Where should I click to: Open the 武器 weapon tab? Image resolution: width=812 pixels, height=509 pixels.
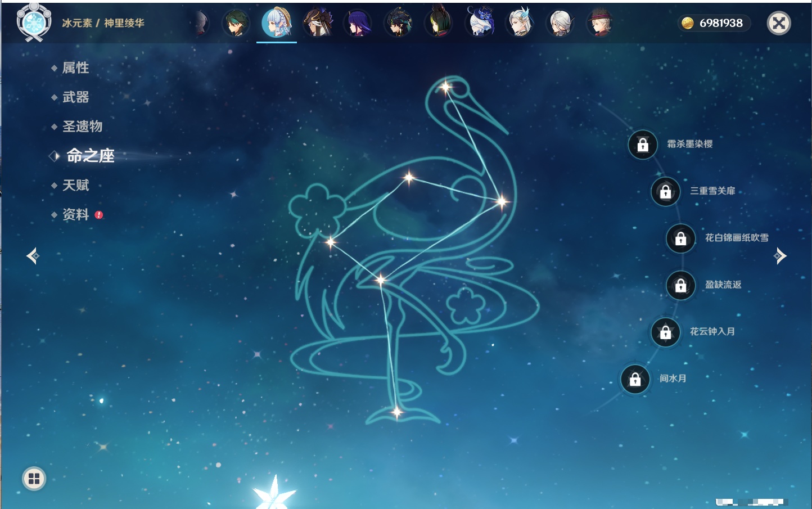point(75,97)
